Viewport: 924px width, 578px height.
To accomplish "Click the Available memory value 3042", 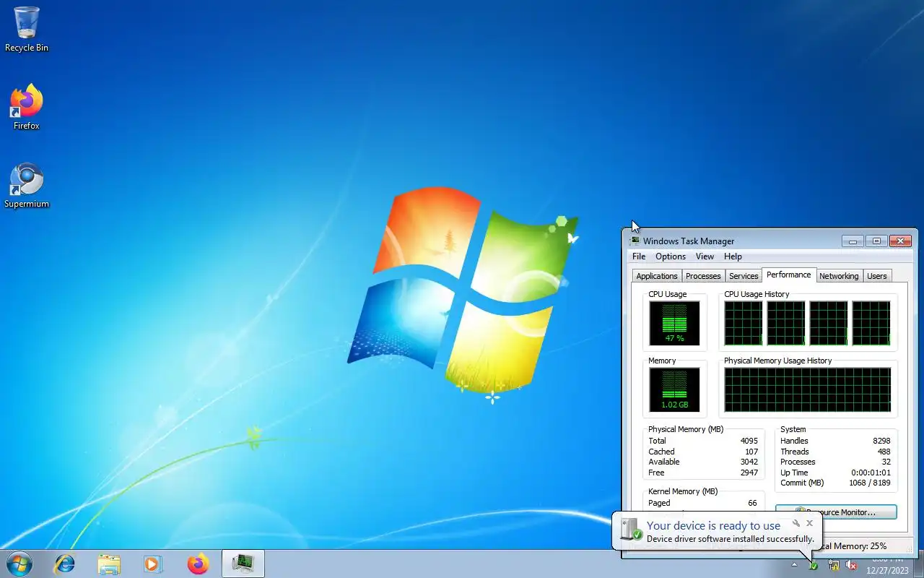I will point(749,462).
